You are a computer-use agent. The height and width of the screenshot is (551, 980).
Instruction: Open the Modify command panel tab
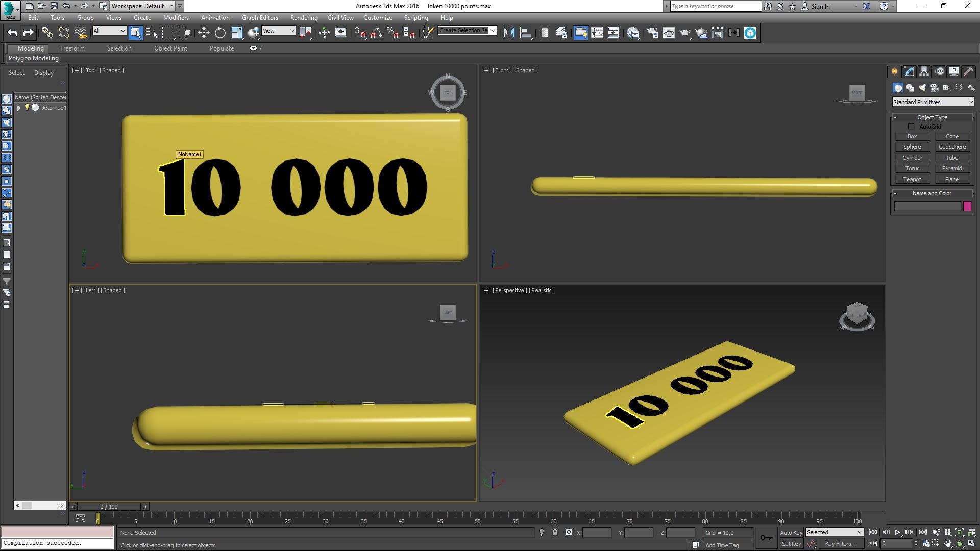tap(910, 71)
